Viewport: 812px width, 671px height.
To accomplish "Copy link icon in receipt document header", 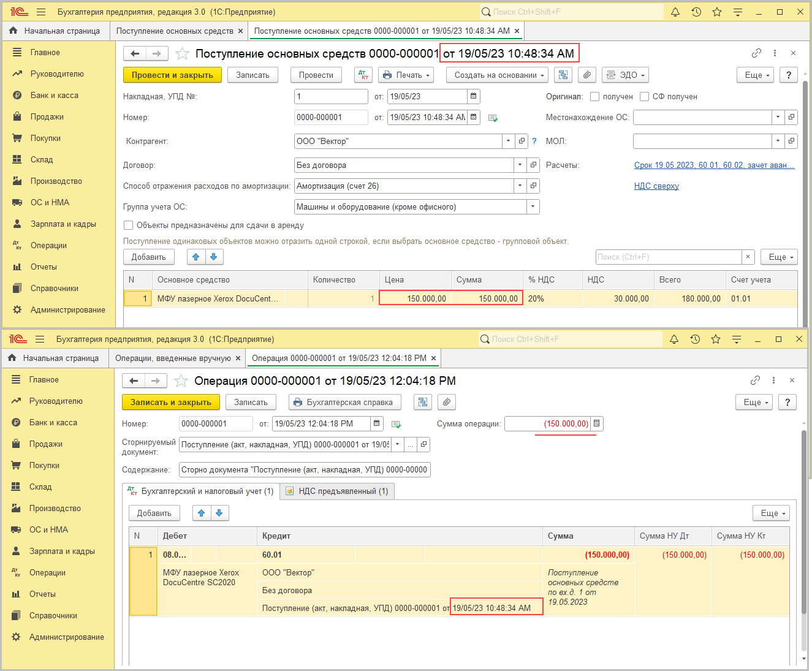I will pyautogui.click(x=756, y=53).
